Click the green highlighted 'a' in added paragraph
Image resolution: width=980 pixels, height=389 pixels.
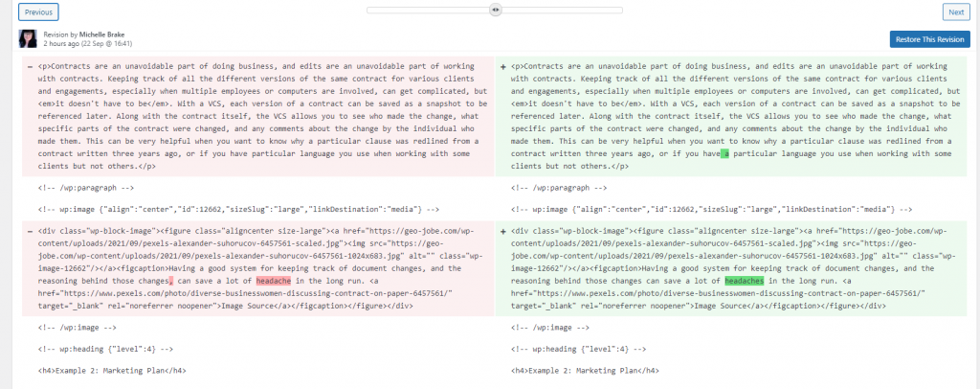pyautogui.click(x=725, y=153)
